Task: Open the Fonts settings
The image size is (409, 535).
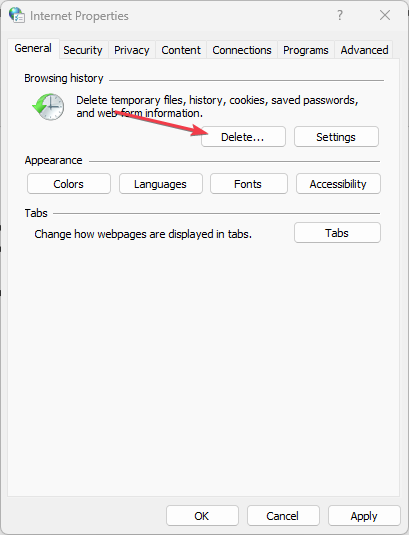Action: click(x=249, y=184)
